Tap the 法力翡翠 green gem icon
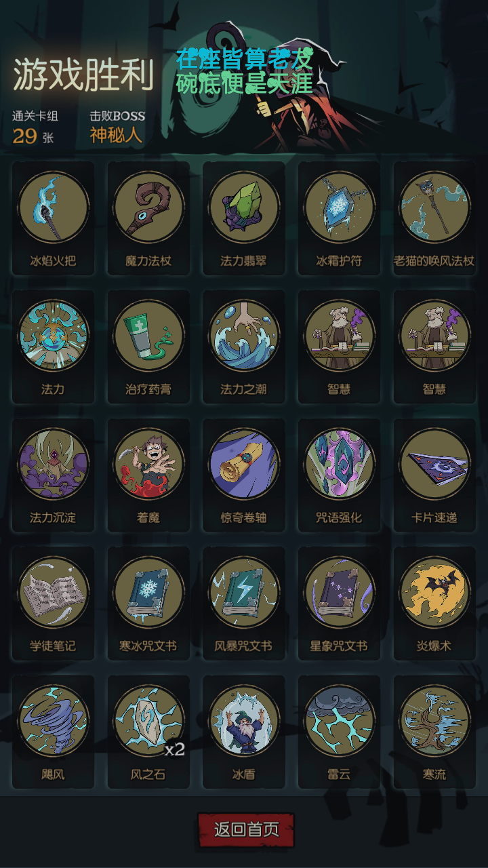This screenshot has width=488, height=868. [244, 207]
